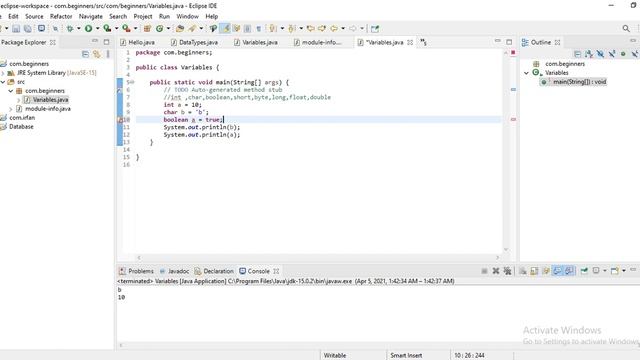Click the Coverage run icon in the toolbar
Viewport: 640px width, 360px height.
pyautogui.click(x=107, y=29)
